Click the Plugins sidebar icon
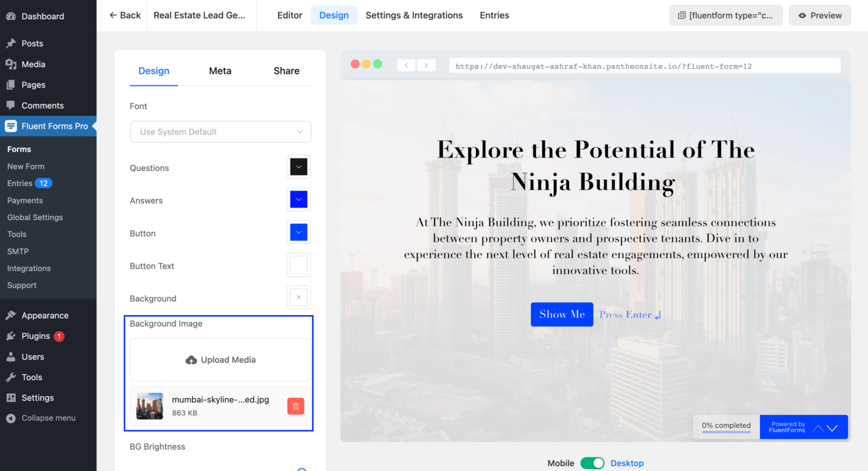The image size is (868, 471). point(11,336)
